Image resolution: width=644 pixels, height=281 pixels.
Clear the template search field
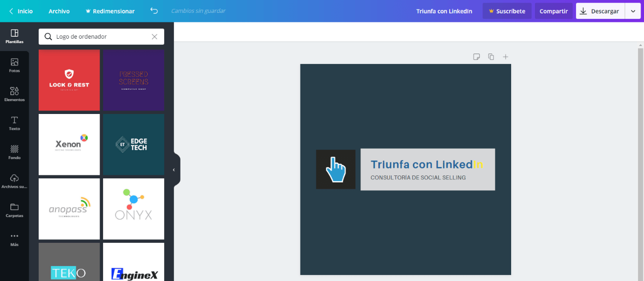point(155,37)
